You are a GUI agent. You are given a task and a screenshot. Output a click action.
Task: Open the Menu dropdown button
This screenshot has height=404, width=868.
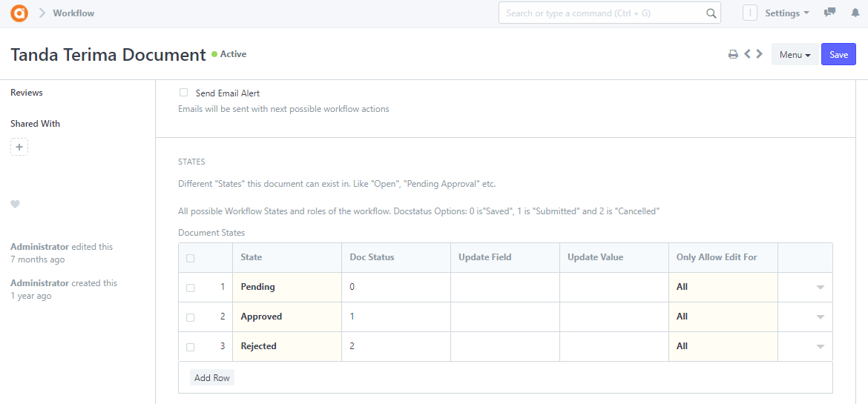coord(795,54)
